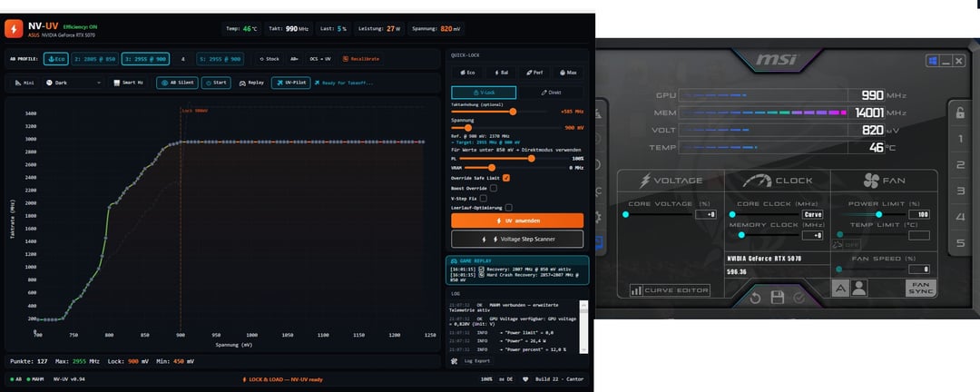Toggle the AB Silent option
Viewport: 980px width, 392px height.
click(x=177, y=83)
